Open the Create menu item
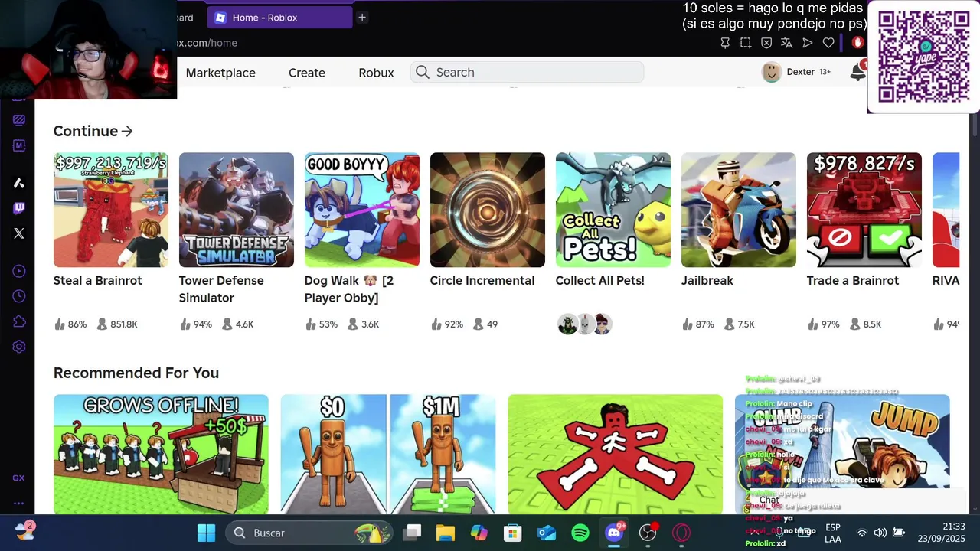Viewport: 980px width, 551px height. [307, 73]
